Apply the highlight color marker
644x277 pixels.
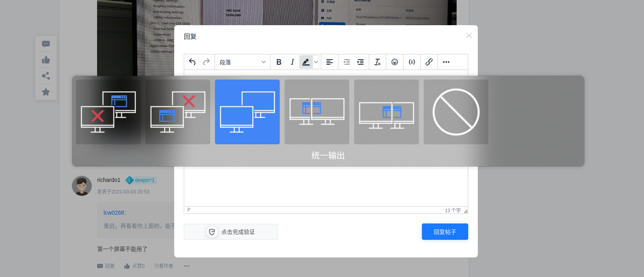click(x=306, y=62)
